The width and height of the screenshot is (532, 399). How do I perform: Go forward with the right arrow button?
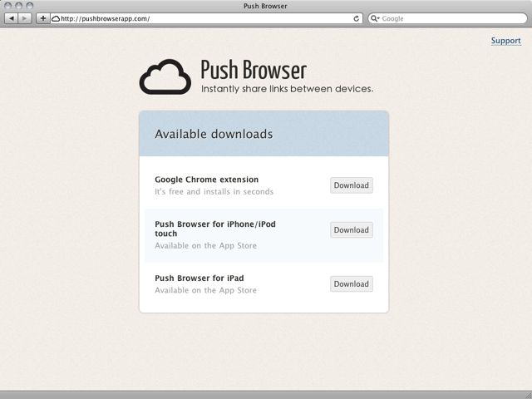click(25, 18)
